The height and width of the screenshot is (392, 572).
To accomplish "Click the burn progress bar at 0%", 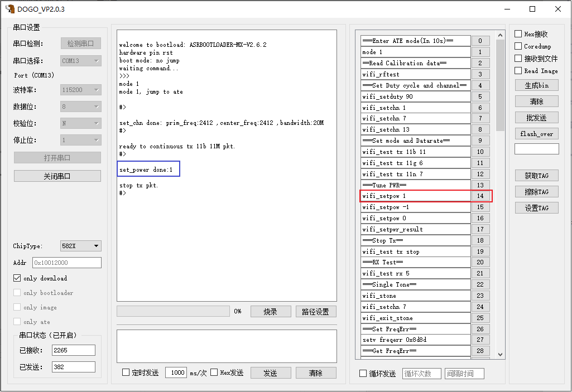I will tap(174, 311).
